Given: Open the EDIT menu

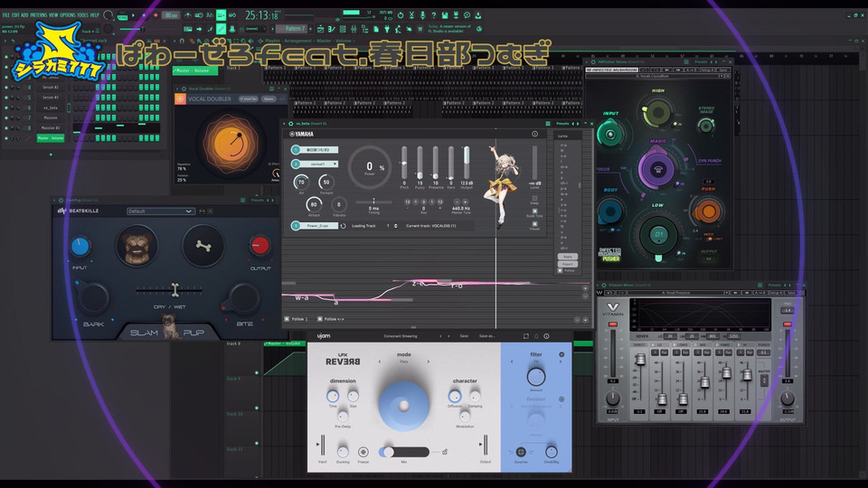Looking at the screenshot, I should pyautogui.click(x=15, y=15).
